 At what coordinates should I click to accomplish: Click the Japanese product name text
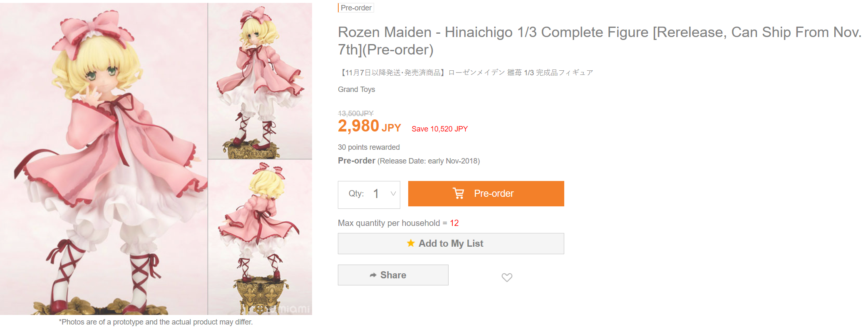465,73
